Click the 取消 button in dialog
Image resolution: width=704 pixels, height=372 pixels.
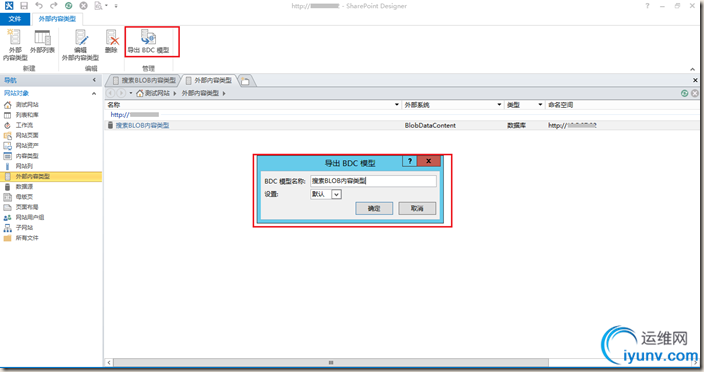(x=417, y=208)
